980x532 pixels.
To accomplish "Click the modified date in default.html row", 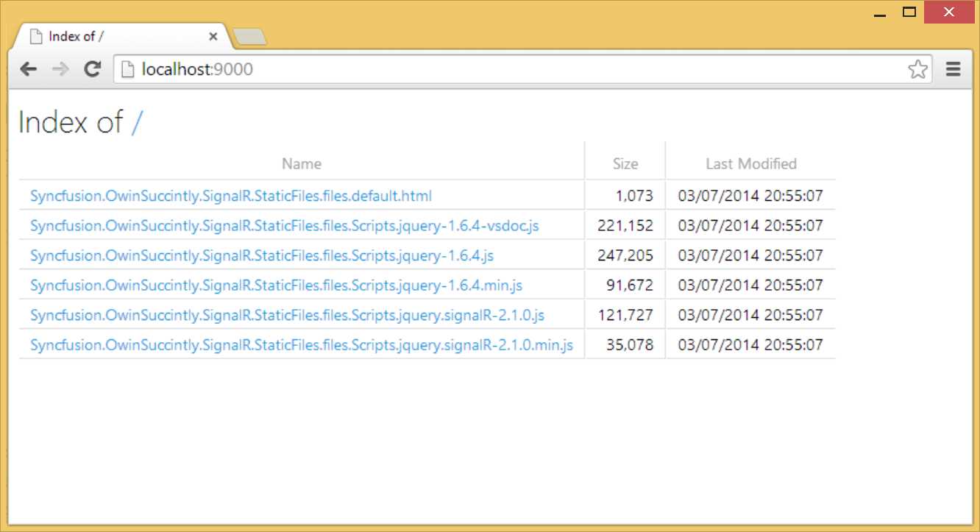I will point(750,196).
